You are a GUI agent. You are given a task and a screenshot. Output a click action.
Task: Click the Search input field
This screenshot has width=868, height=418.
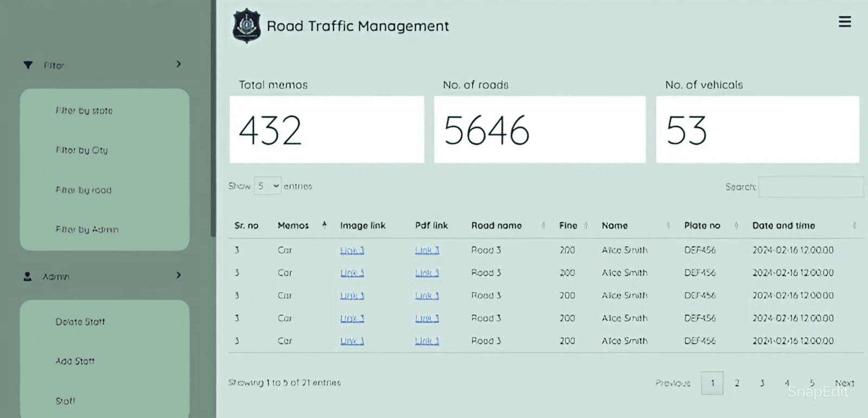811,187
